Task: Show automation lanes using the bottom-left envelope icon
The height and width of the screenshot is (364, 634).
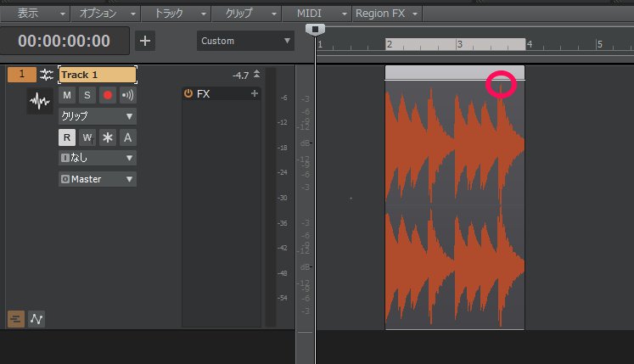Action: pyautogui.click(x=38, y=319)
